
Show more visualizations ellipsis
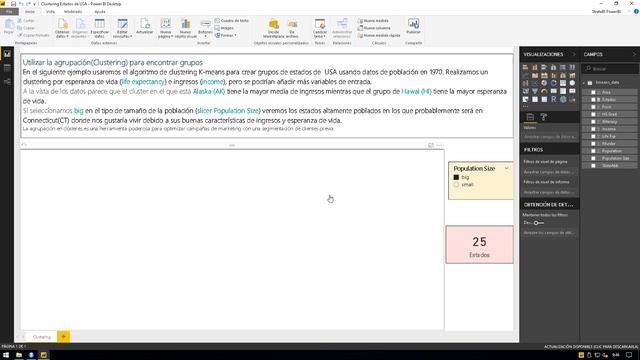point(525,107)
